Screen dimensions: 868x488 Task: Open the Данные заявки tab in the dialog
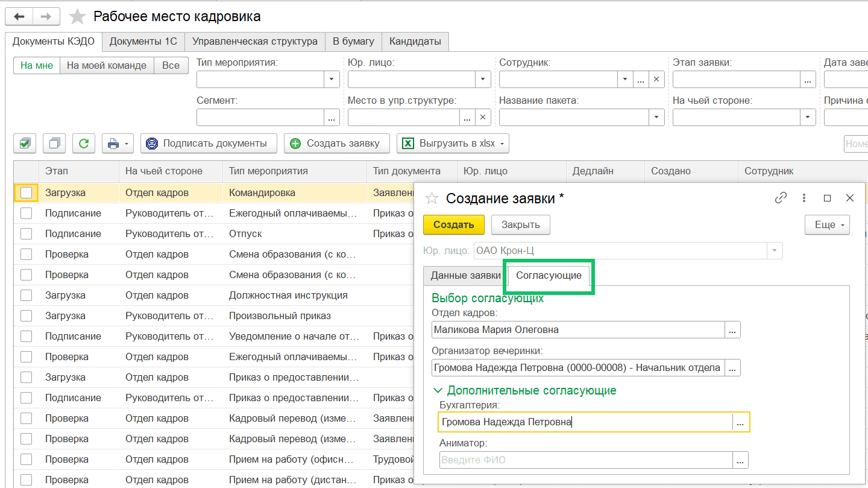(x=465, y=275)
